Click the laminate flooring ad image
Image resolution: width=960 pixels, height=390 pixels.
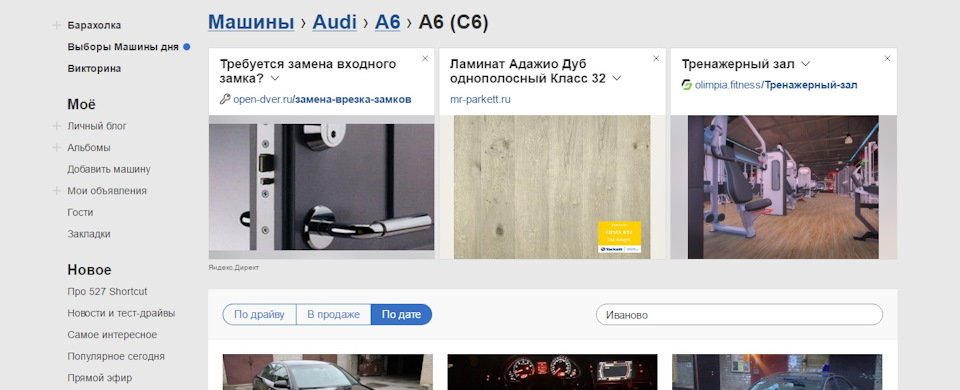pyautogui.click(x=552, y=187)
